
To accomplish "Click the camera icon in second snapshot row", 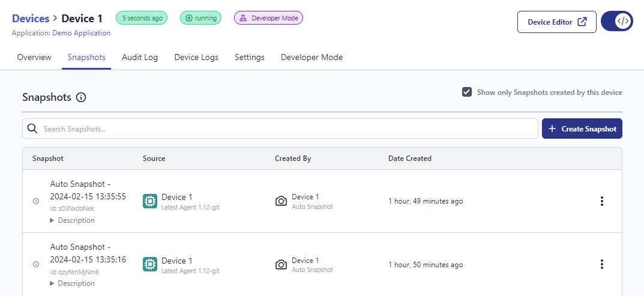I will [x=281, y=265].
